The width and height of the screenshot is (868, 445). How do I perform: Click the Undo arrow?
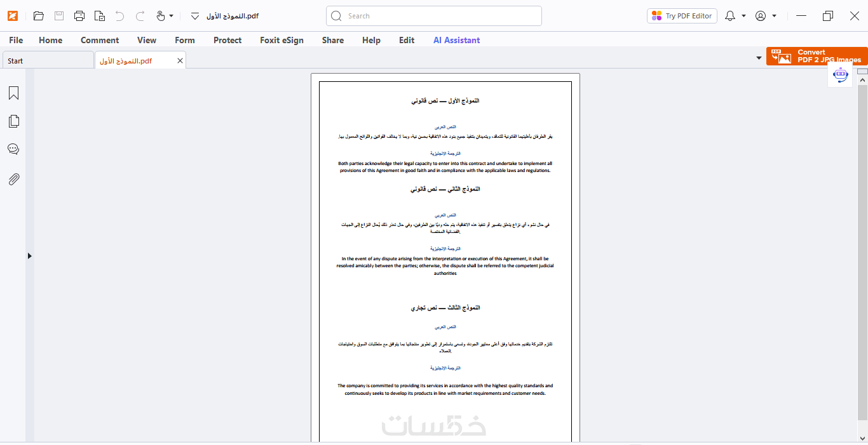click(119, 16)
